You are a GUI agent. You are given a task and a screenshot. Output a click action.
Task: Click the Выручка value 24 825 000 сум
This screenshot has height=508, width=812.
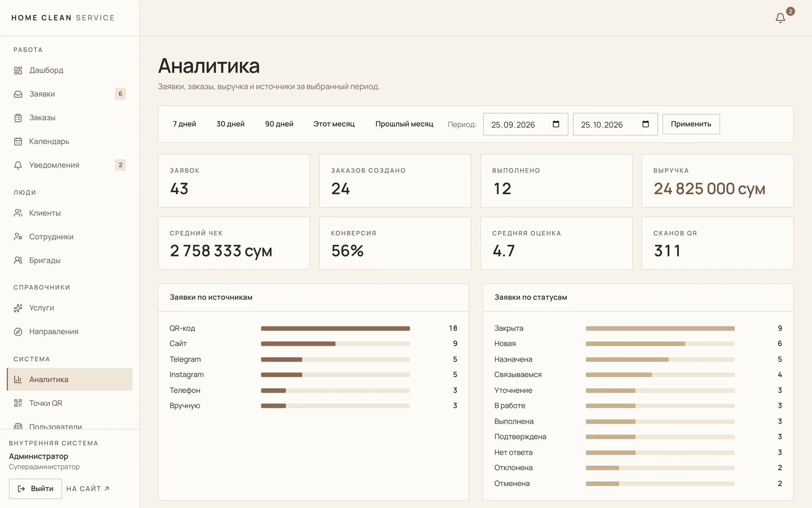tap(709, 189)
